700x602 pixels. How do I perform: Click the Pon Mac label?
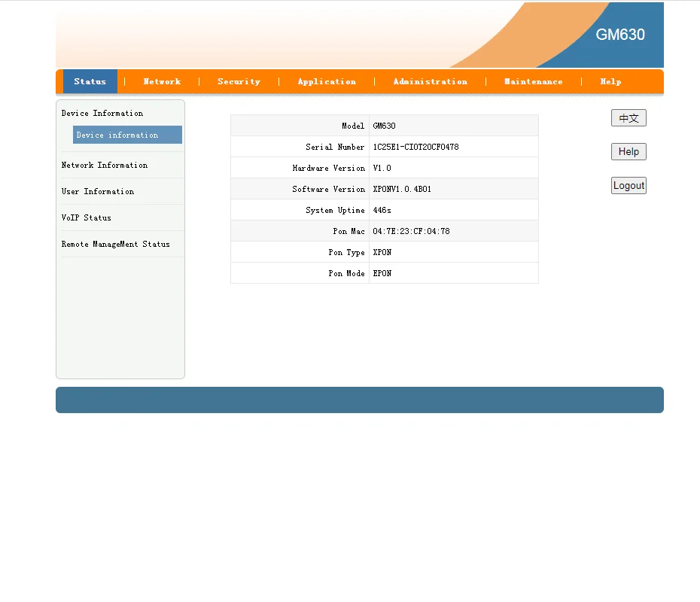click(348, 231)
